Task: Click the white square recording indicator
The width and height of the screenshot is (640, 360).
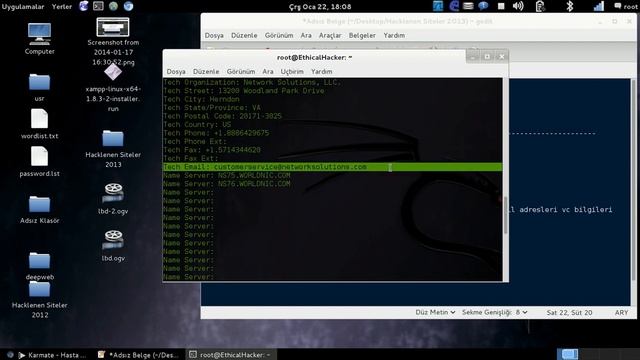Action: 501,6
